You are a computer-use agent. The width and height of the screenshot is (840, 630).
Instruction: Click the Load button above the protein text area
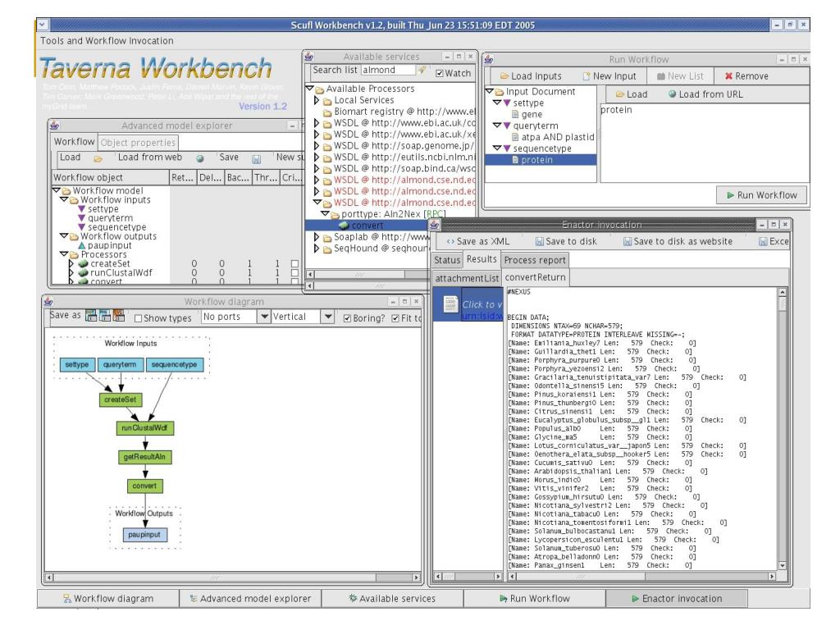pyautogui.click(x=631, y=94)
